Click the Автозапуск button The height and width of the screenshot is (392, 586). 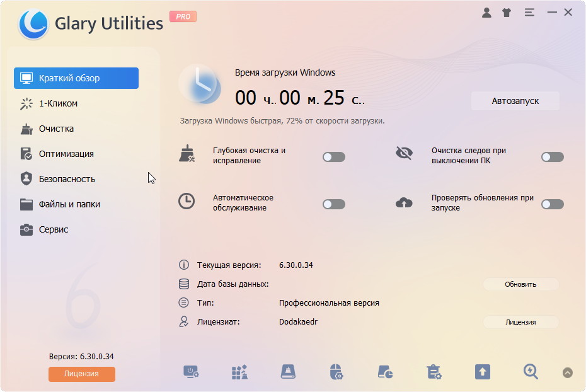pos(515,101)
